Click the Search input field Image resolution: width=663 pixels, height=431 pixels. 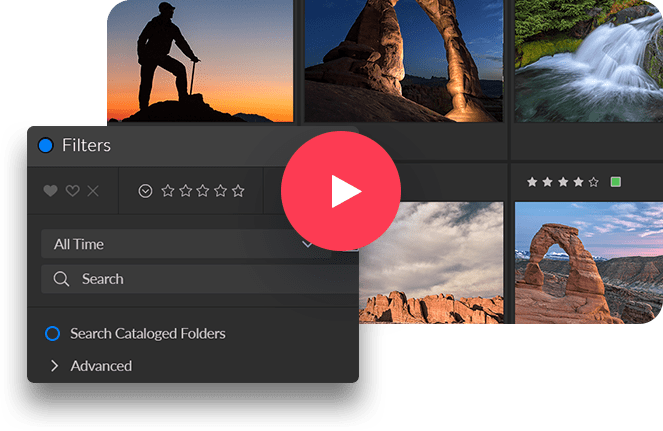click(200, 279)
